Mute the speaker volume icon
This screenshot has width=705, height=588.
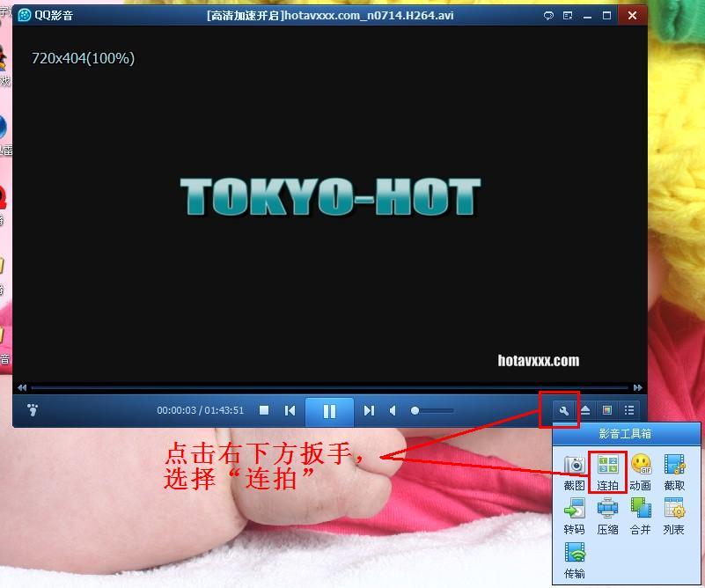(393, 410)
